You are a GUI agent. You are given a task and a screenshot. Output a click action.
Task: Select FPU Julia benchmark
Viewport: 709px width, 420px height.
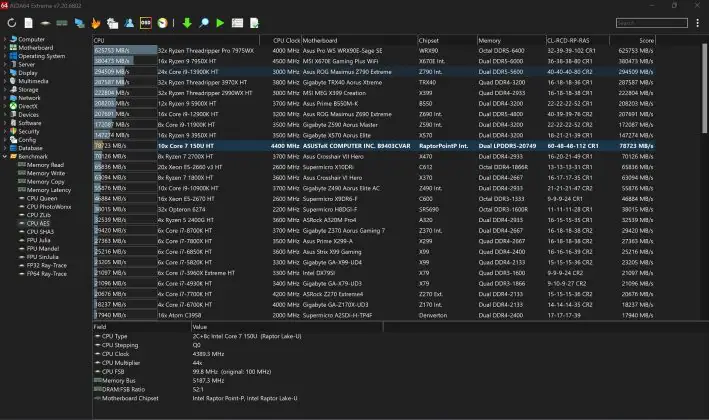point(38,240)
